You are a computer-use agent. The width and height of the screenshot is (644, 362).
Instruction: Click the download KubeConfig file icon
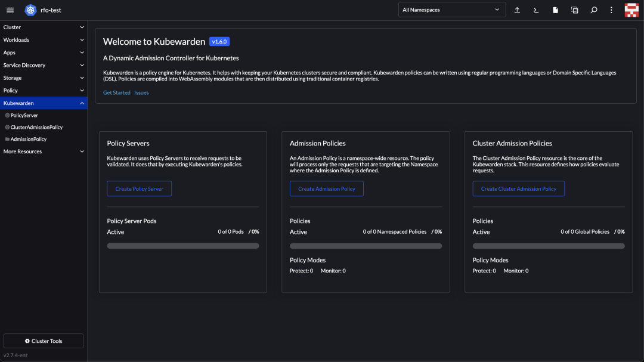(555, 10)
